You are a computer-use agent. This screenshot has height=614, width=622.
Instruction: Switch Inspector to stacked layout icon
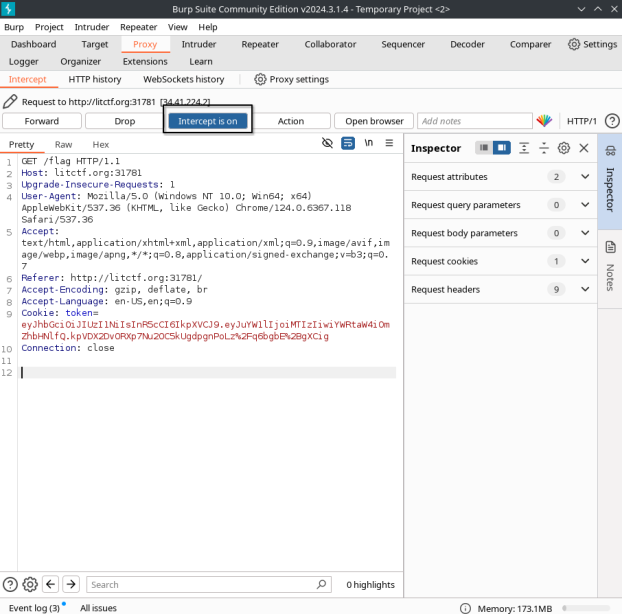pos(484,148)
